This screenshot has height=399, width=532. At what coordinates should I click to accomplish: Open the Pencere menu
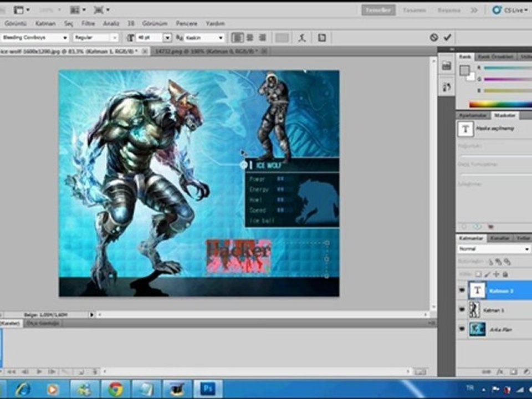pyautogui.click(x=187, y=23)
